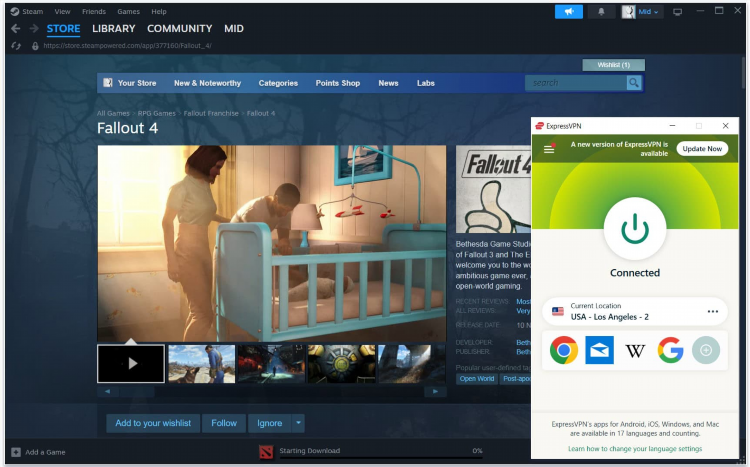Click the Mid profile avatar

[629, 11]
